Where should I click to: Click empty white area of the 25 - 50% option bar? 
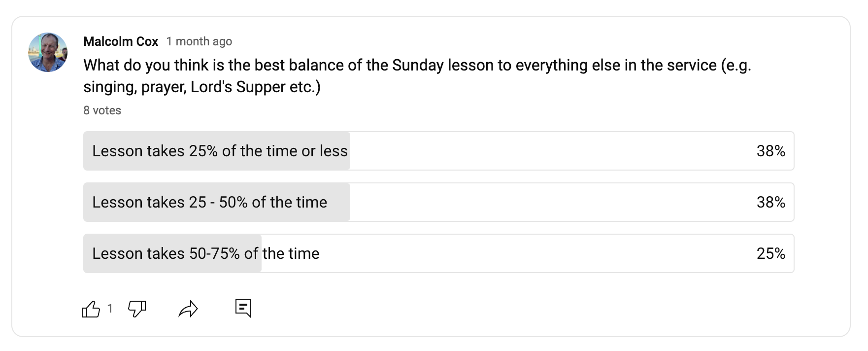tap(552, 202)
